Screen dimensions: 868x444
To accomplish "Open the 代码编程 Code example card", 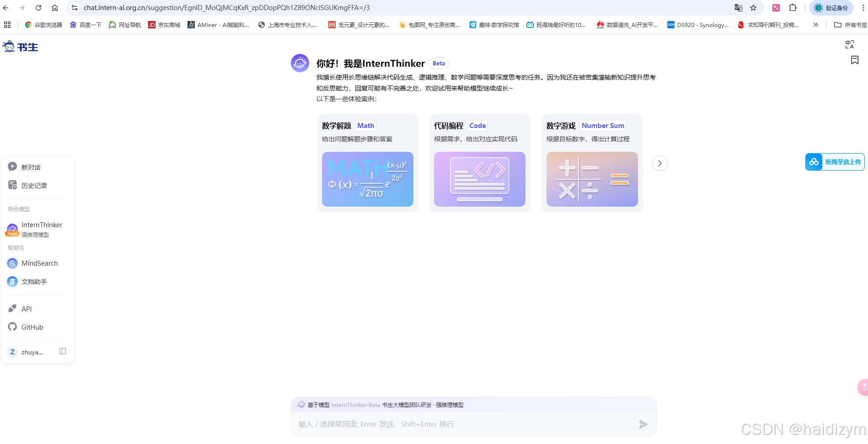I will (480, 163).
